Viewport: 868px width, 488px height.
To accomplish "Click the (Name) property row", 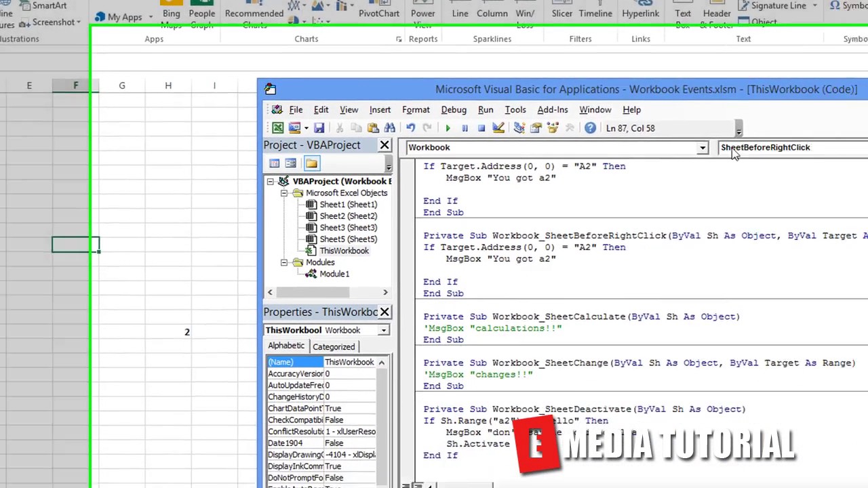I will (x=321, y=362).
